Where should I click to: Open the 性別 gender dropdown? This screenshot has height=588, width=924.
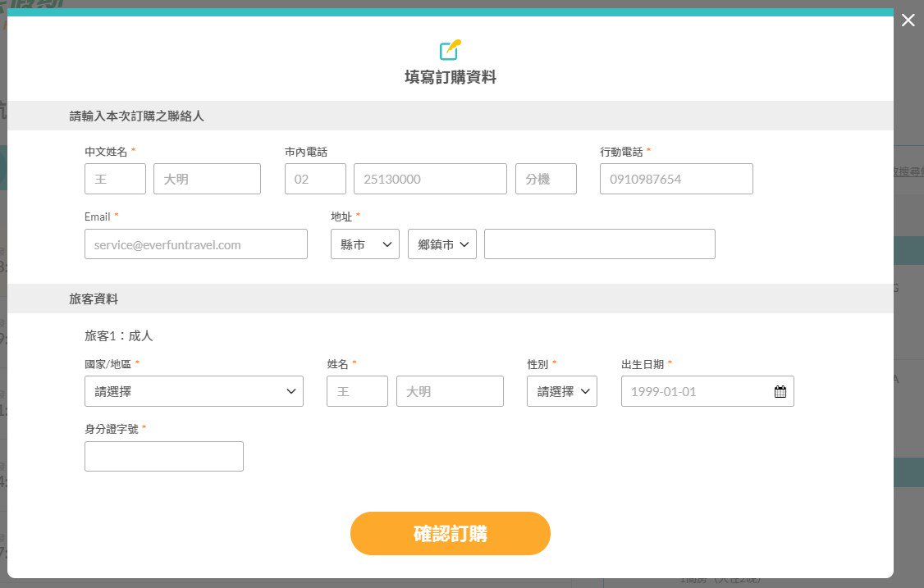tap(561, 392)
